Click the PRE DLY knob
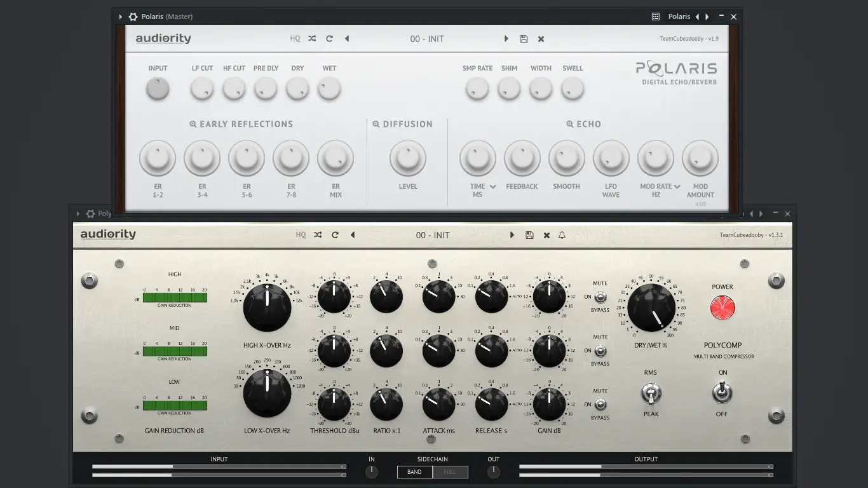 [266, 89]
